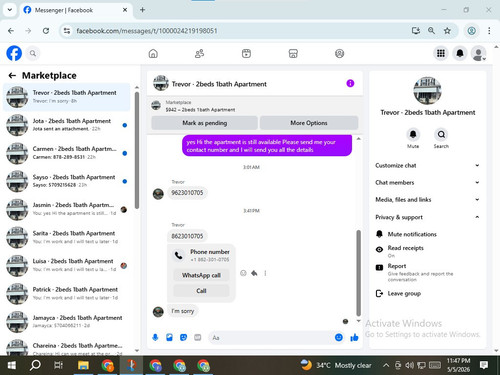Show hidden system tray icons chevron

point(386,365)
